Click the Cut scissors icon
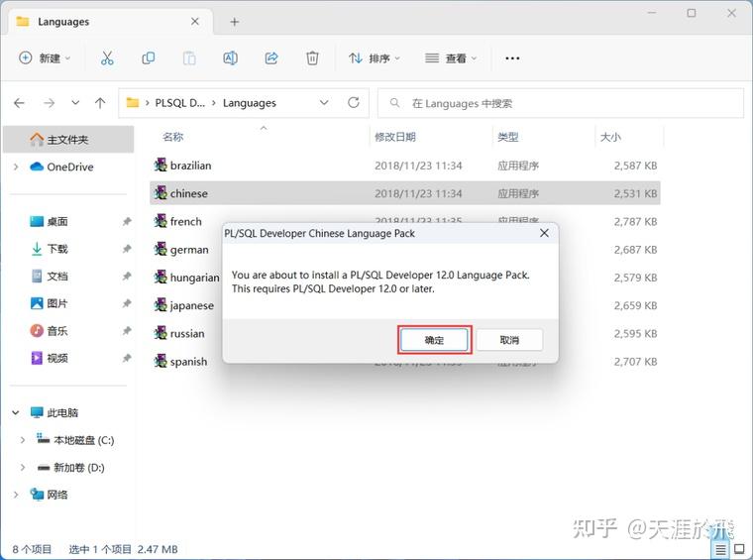753x560 pixels. [107, 58]
